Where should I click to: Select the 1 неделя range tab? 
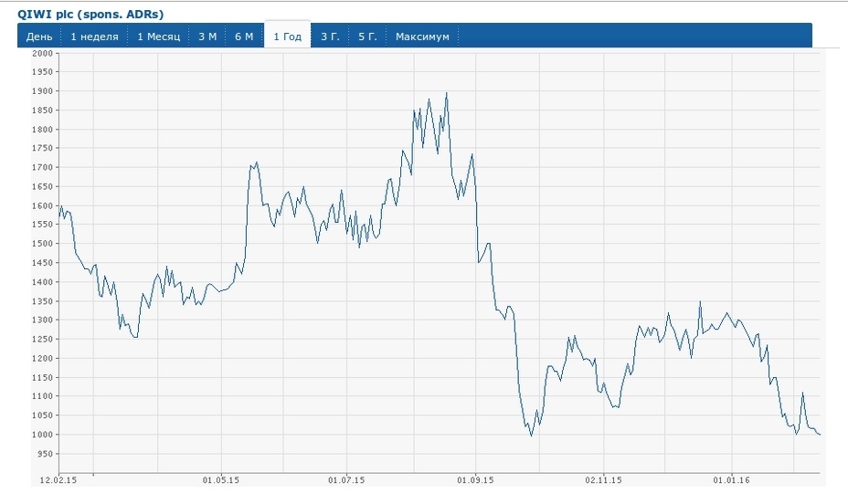94,37
